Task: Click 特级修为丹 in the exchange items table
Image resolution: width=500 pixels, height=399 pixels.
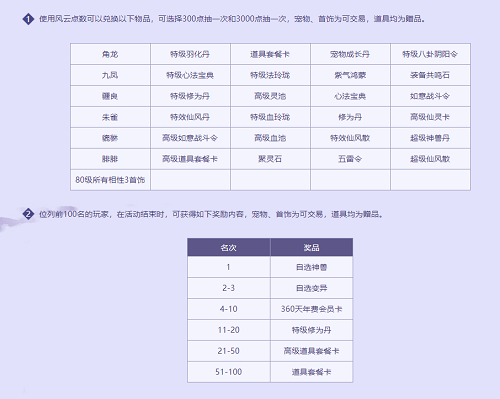Action: tap(190, 96)
